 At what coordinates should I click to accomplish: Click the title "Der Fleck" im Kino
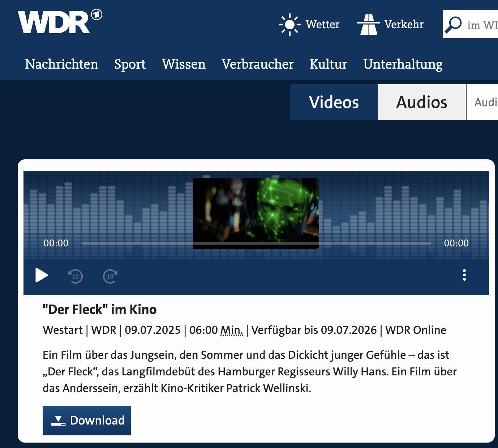[100, 310]
